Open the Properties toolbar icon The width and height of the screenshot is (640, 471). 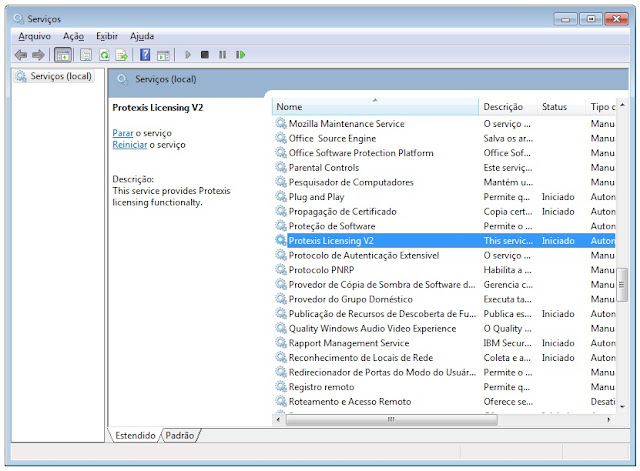pyautogui.click(x=86, y=55)
